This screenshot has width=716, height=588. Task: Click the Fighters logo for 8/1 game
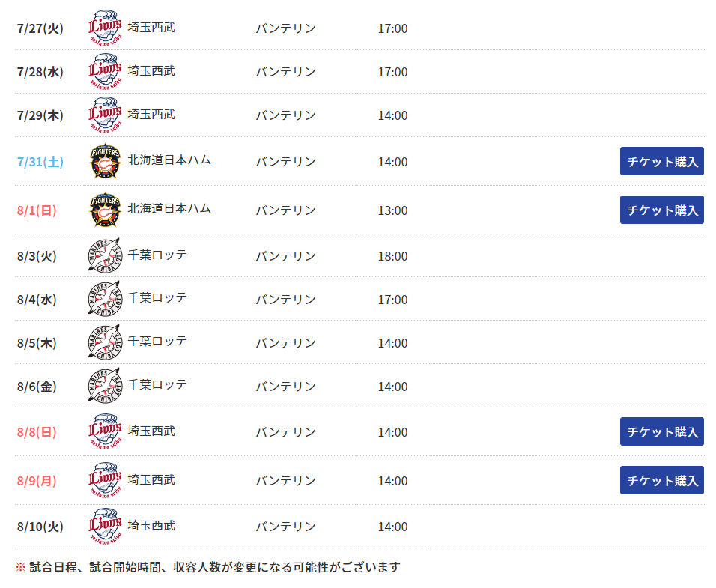click(x=105, y=210)
